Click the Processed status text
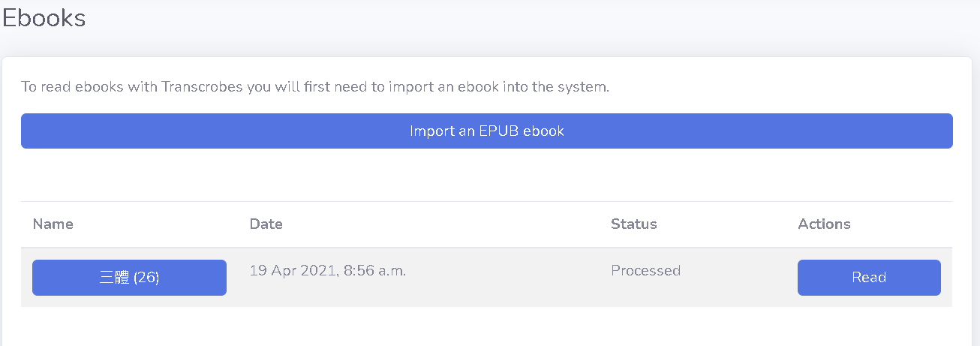 tap(645, 271)
